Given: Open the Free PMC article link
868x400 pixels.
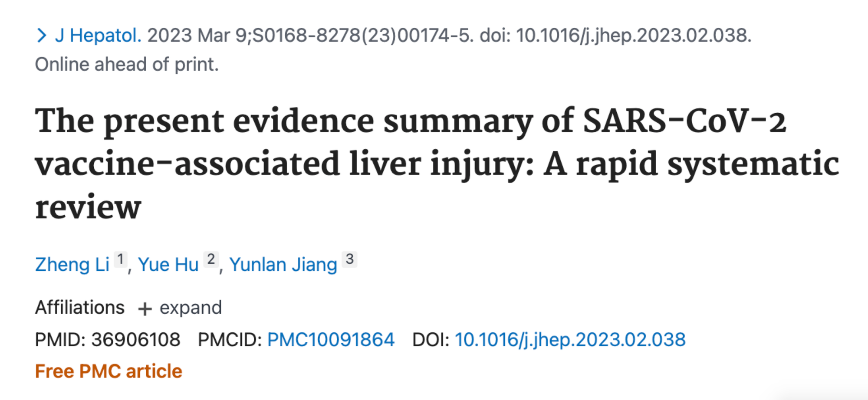Looking at the screenshot, I should click(x=108, y=371).
